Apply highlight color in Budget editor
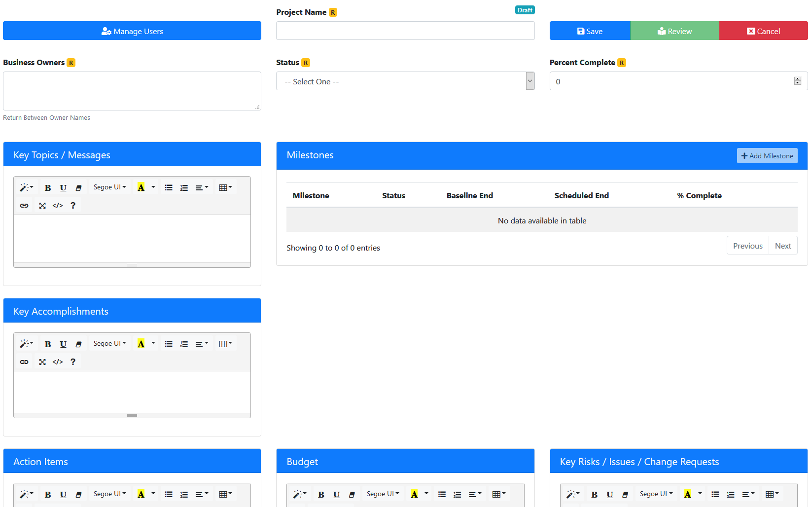The image size is (812, 507). (x=414, y=494)
